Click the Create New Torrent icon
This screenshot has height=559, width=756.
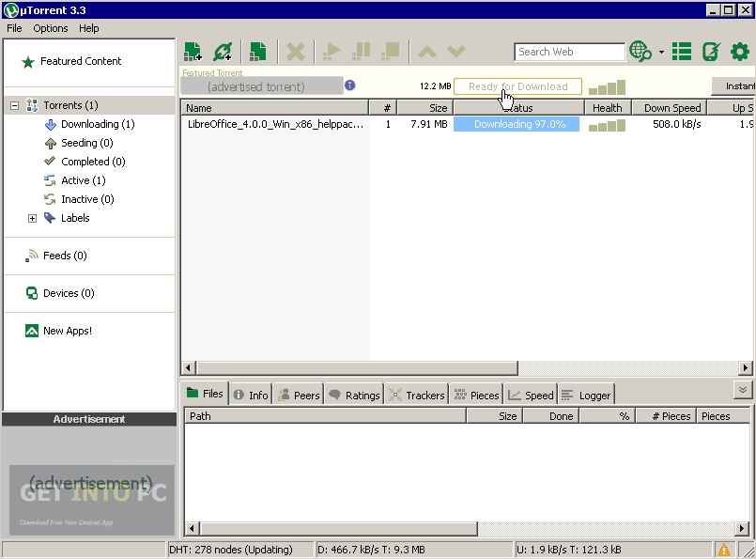coord(258,51)
